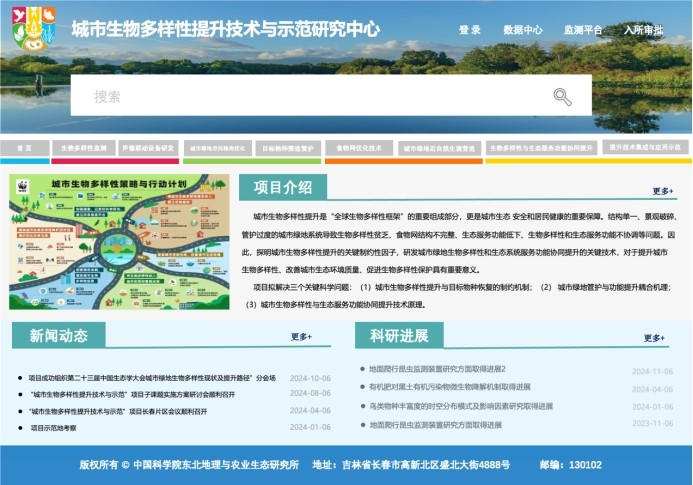The image size is (693, 485).
Task: Select the 生物多样性监测 navigation tab
Action: coord(83,148)
